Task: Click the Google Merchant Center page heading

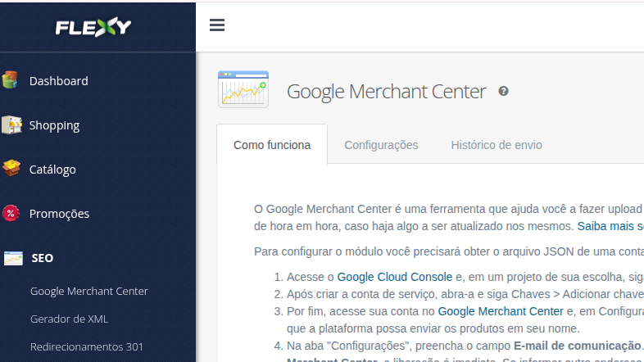Action: point(387,92)
